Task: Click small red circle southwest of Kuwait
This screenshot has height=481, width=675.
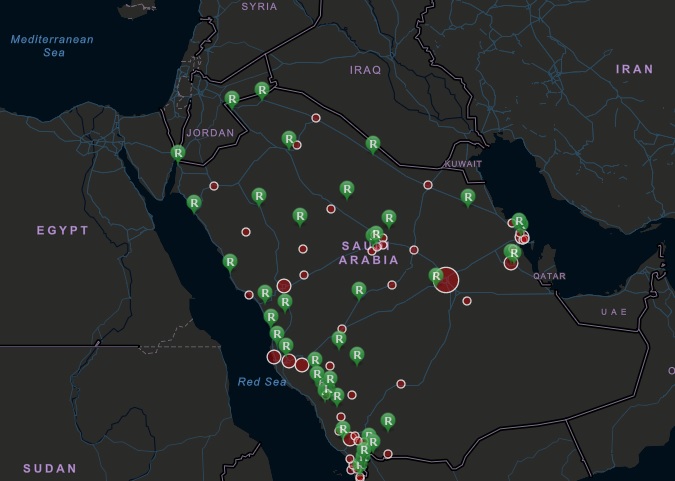Action: point(428,185)
